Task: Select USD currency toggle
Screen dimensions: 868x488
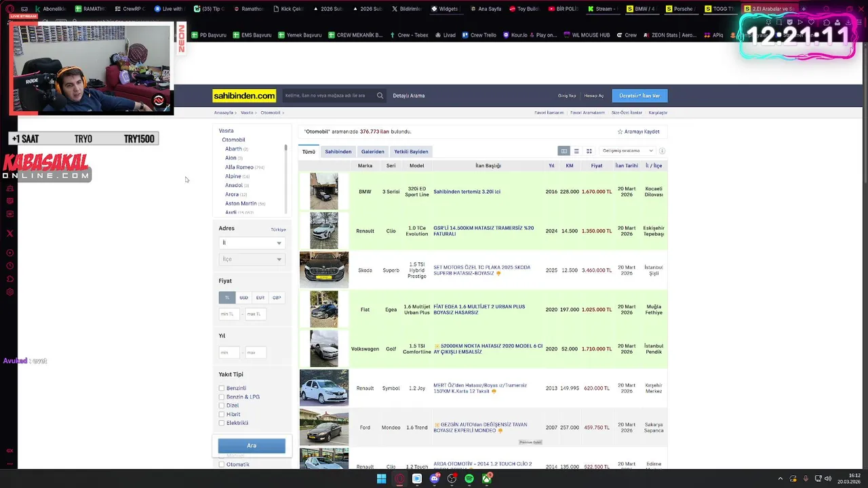Action: (243, 298)
